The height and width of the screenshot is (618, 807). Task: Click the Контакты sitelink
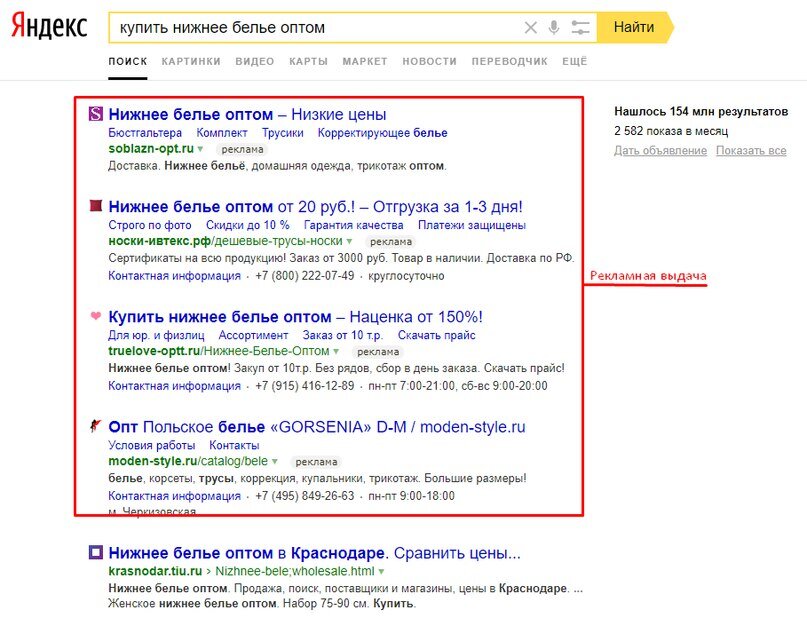234,445
